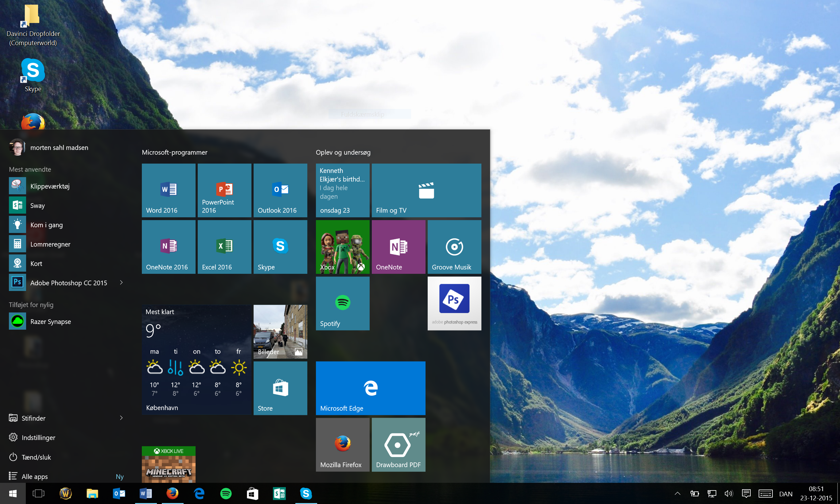This screenshot has width=840, height=504.
Task: Open the Word 2016 tile
Action: coord(169,190)
